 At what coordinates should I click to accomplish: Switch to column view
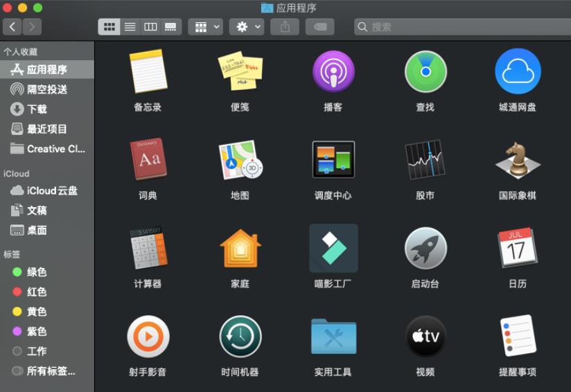[150, 27]
